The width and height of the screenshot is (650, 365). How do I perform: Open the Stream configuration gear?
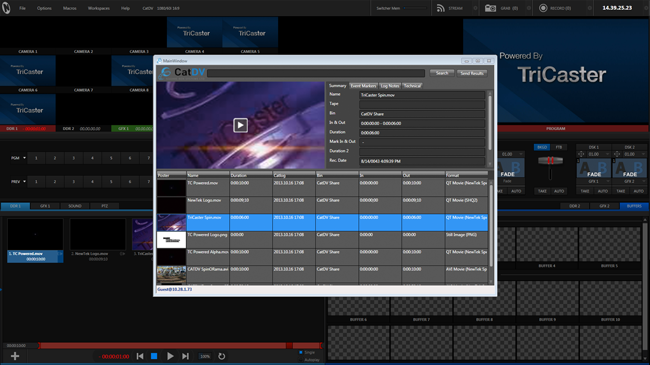pos(475,8)
